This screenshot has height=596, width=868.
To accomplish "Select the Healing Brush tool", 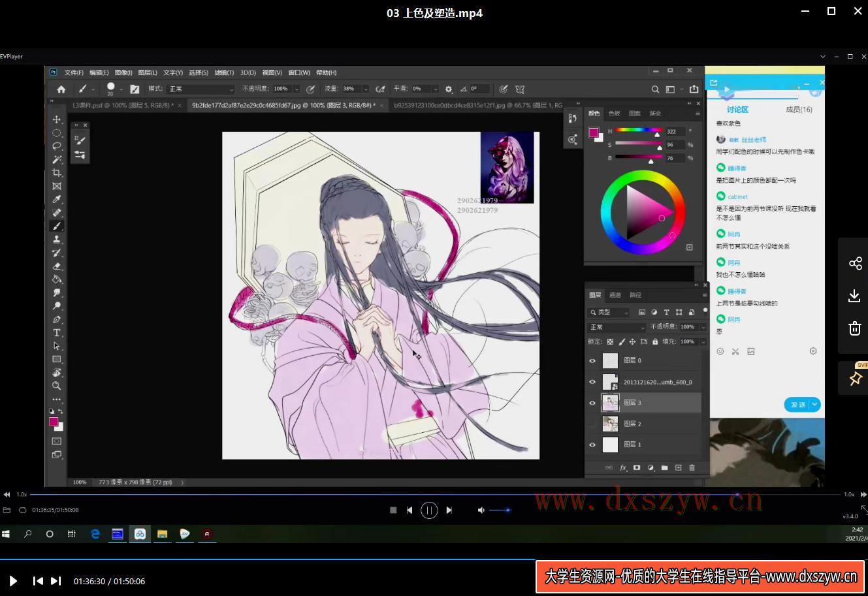I will (57, 213).
